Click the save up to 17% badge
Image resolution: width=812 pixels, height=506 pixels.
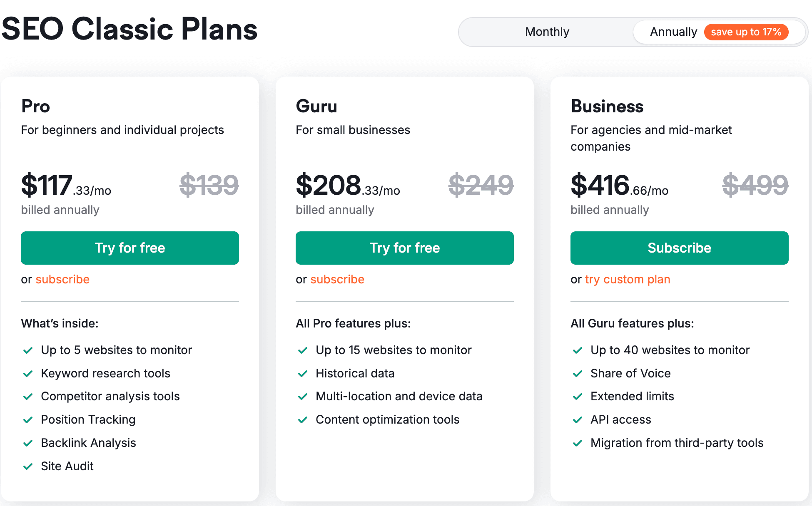pos(746,32)
